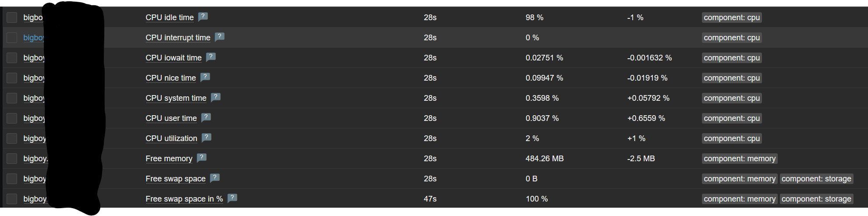868x216 pixels.
Task: Check the Free memory row checkbox
Action: tap(12, 159)
